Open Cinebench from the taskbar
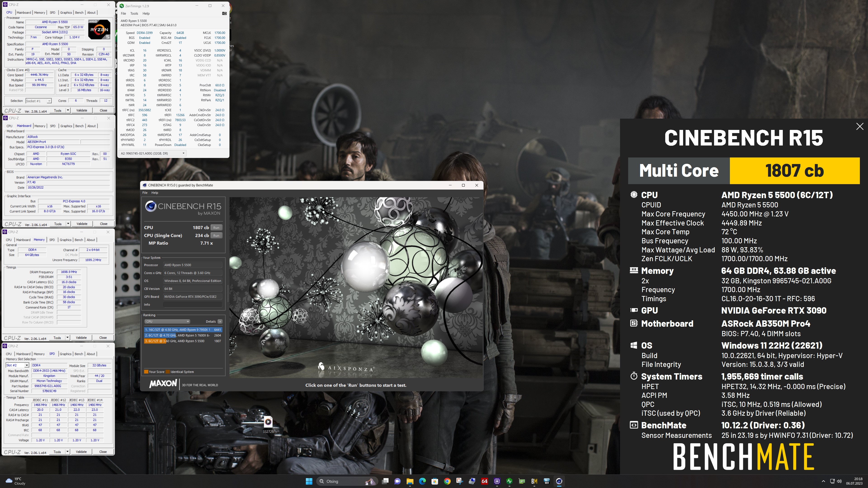868x488 pixels. (559, 481)
